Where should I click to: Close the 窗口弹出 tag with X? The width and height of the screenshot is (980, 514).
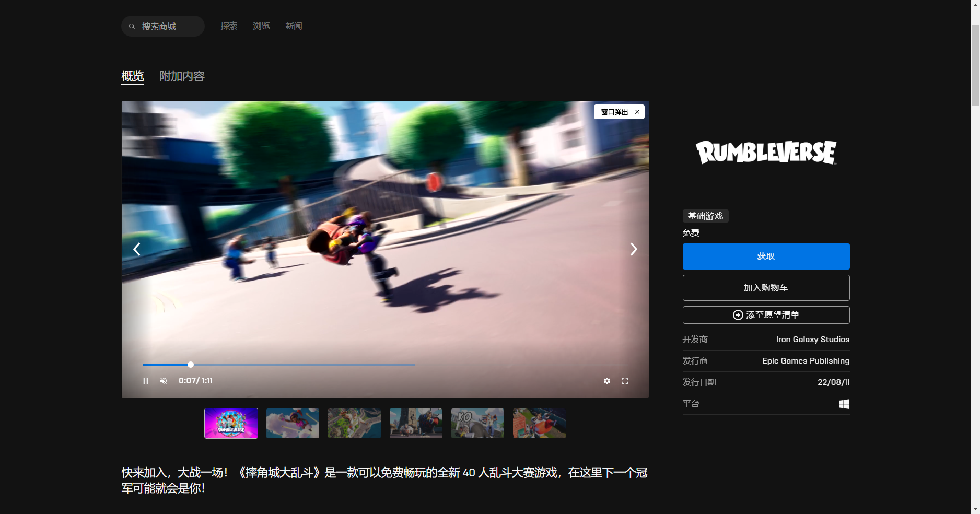[x=637, y=112]
